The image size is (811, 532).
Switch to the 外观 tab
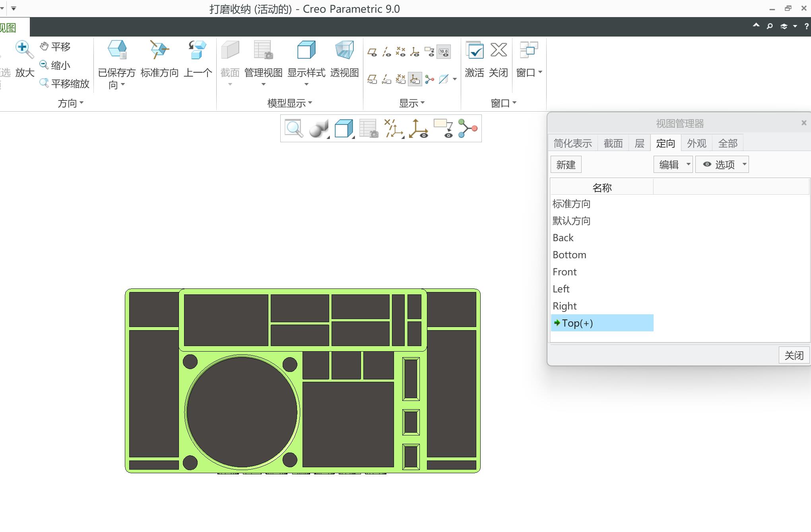tap(697, 143)
